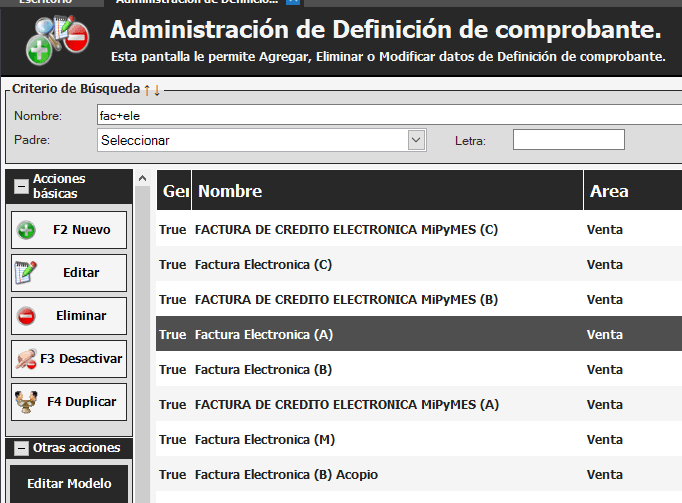Select the Factura Electronica (B) Acopio row
Image resolution: width=682 pixels, height=503 pixels.
click(286, 474)
